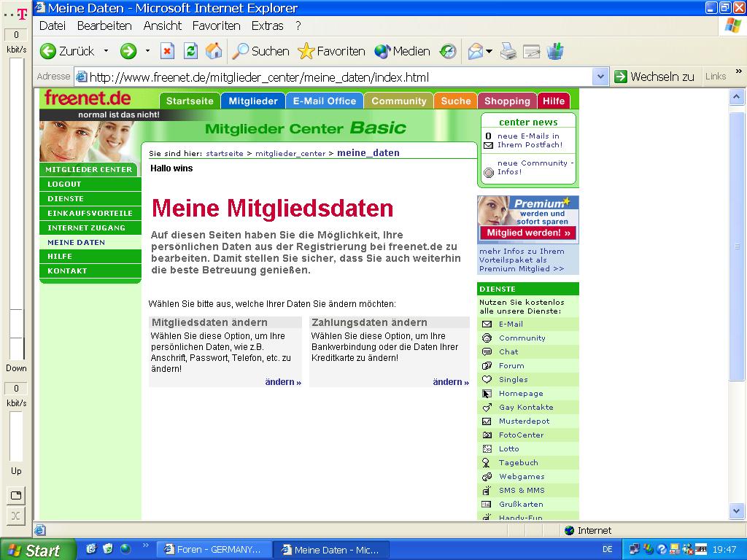Click the page scrollbar up arrow
The image size is (747, 560).
coord(736,97)
